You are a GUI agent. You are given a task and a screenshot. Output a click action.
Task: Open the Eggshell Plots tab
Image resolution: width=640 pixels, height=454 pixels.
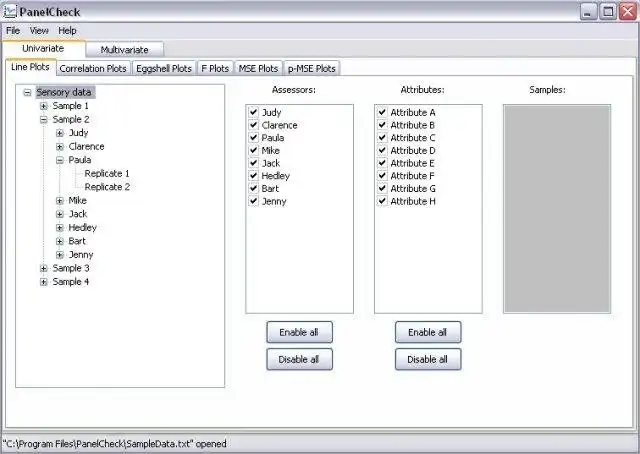pyautogui.click(x=164, y=69)
